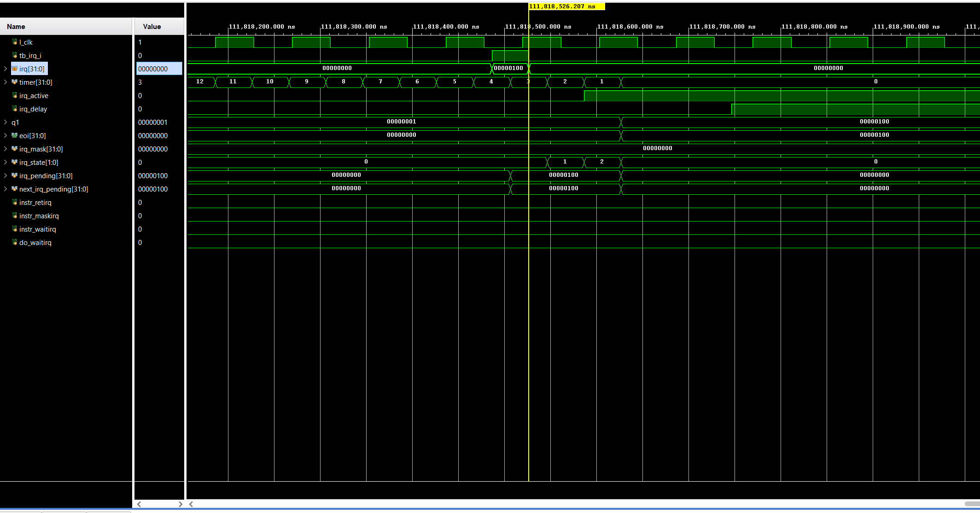Click the bus icon next to eoi[31:0]
The width and height of the screenshot is (980, 513).
pos(15,135)
